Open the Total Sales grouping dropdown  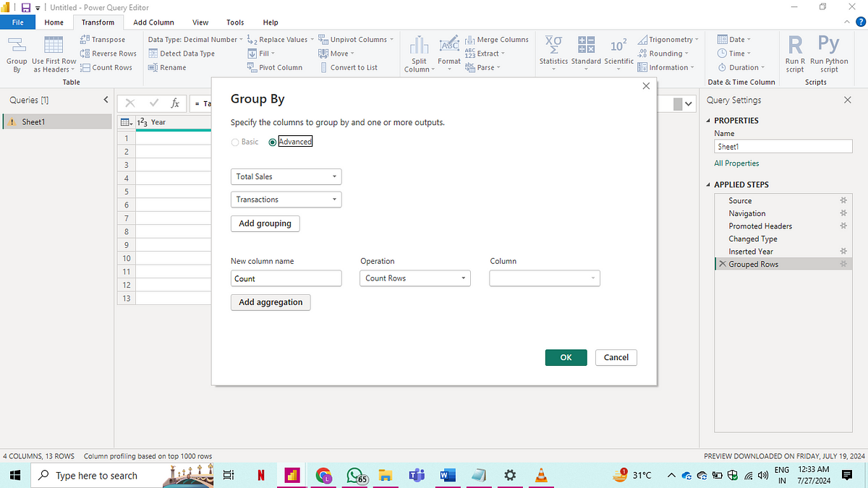(x=286, y=176)
